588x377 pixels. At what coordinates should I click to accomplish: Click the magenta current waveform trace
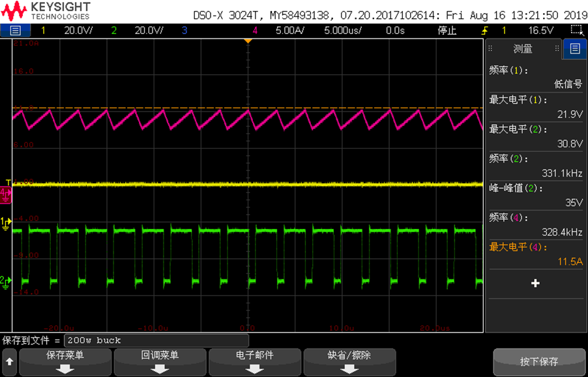(248, 119)
